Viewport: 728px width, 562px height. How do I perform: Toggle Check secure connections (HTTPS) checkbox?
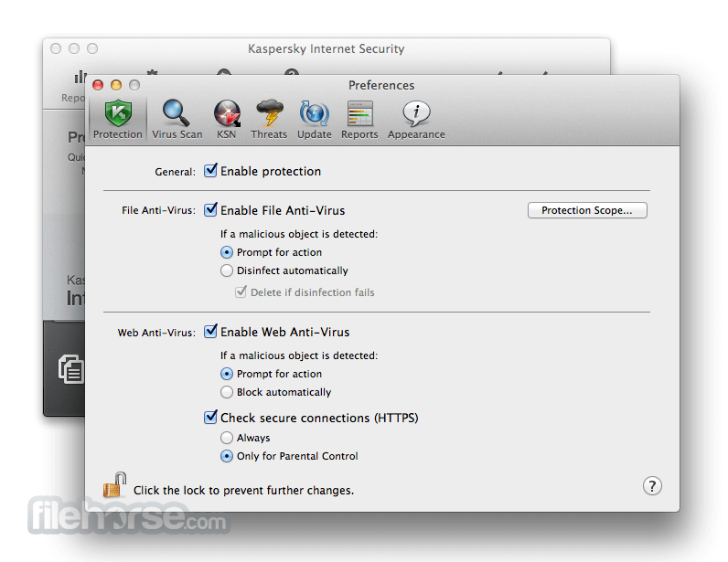point(210,417)
